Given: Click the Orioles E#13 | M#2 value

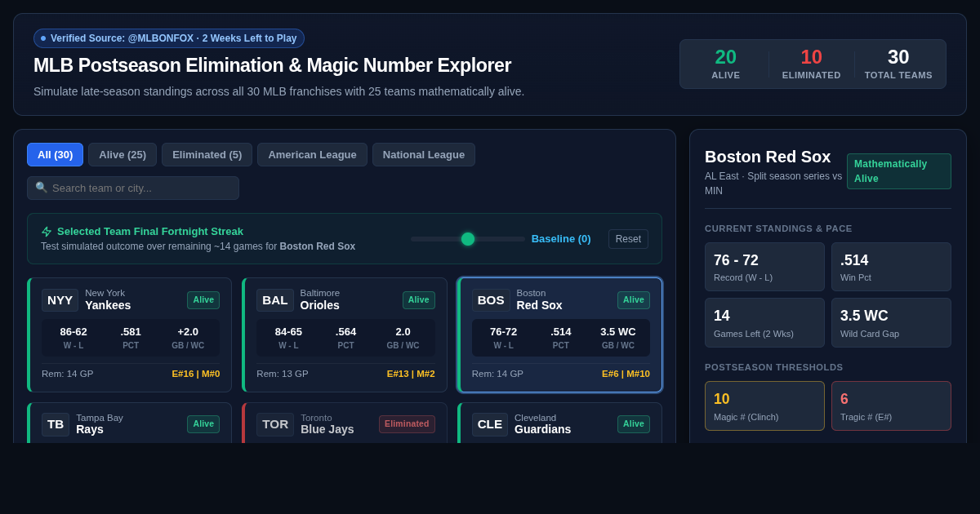Looking at the screenshot, I should pos(411,374).
